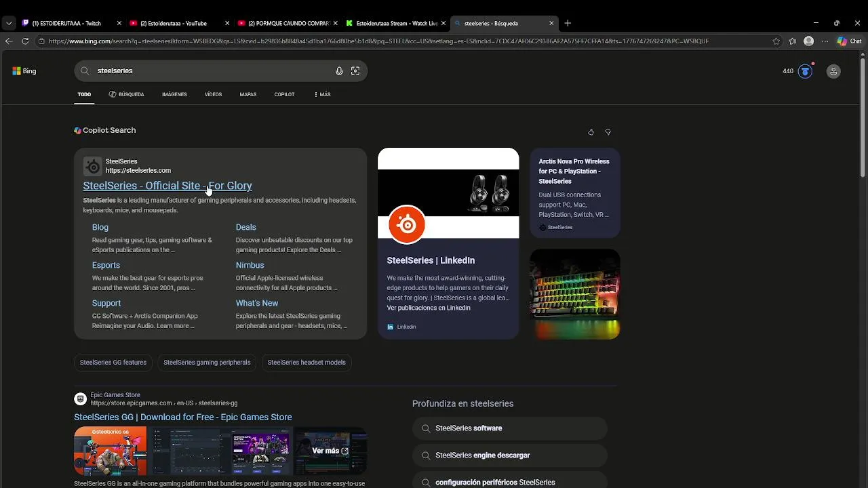Add page to favorites star icon
Image resolution: width=868 pixels, height=488 pixels.
click(x=776, y=41)
